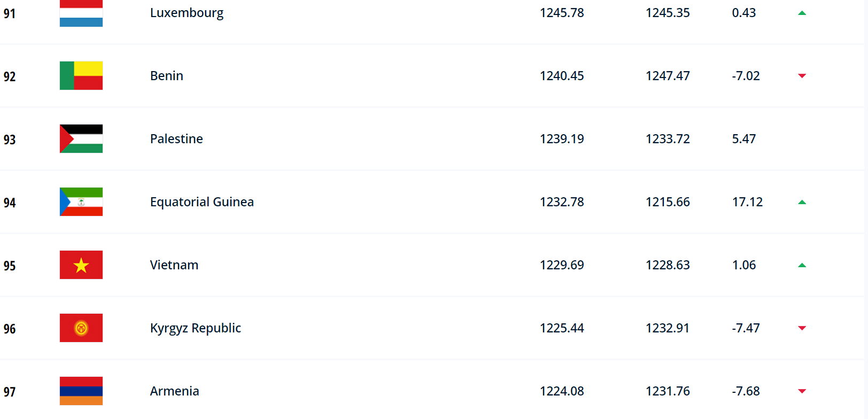Image resolution: width=868 pixels, height=419 pixels.
Task: Click Armenia's red down arrow indicator
Action: 802,391
